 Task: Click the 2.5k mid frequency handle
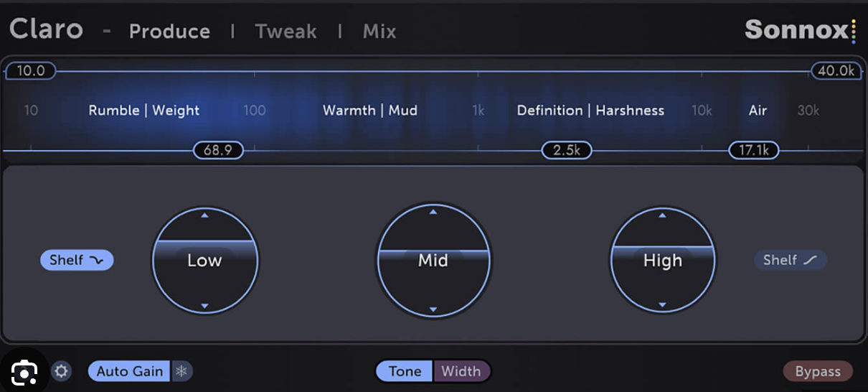[567, 150]
